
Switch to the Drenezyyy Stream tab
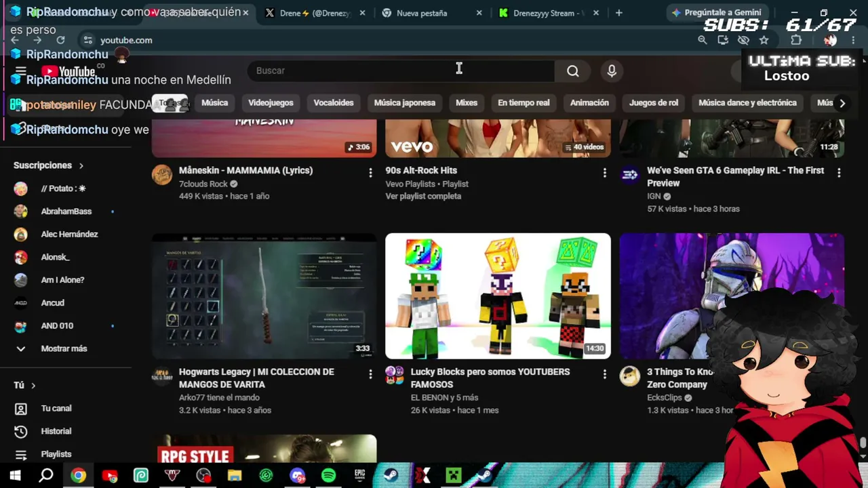pos(548,13)
